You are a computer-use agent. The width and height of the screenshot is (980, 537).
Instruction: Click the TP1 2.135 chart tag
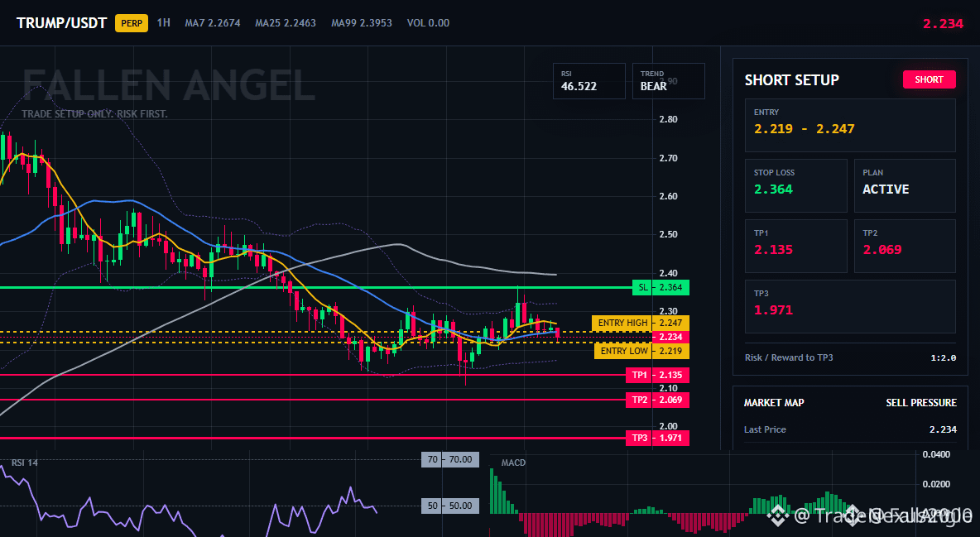coord(657,375)
